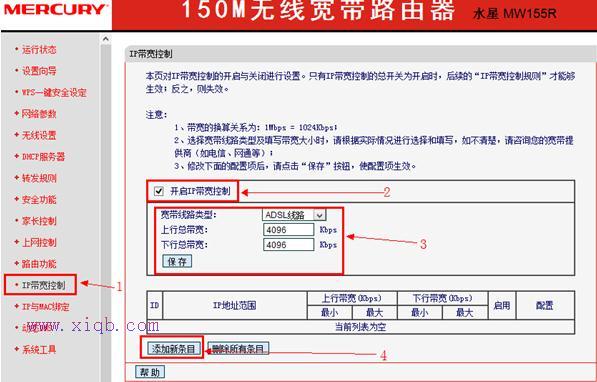The width and height of the screenshot is (597, 382).
Task: Click the 配置 column header
Action: tap(545, 305)
